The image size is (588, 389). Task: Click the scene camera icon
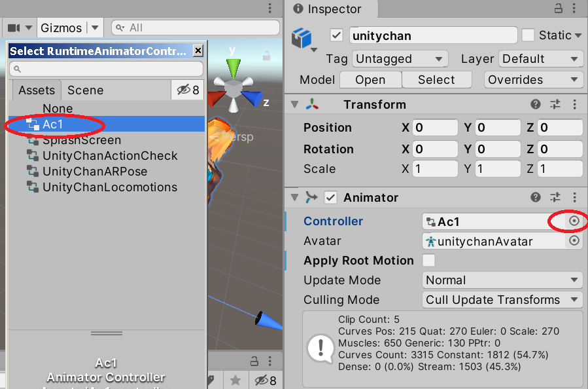tap(14, 28)
